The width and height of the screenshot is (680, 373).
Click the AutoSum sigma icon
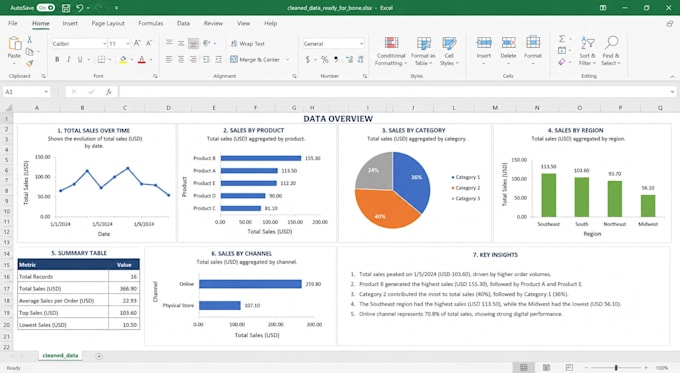pyautogui.click(x=562, y=39)
